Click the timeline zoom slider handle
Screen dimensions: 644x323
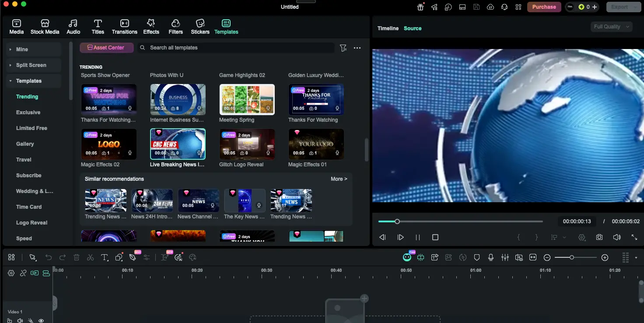pos(571,257)
